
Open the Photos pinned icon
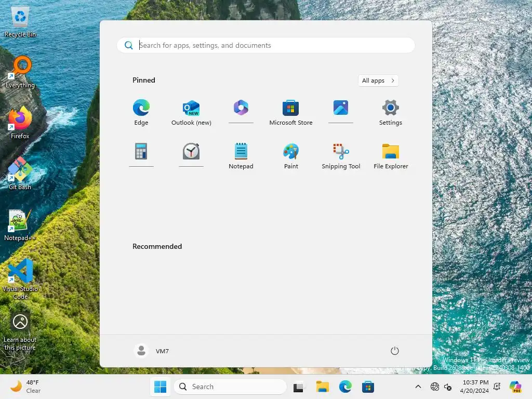click(341, 108)
